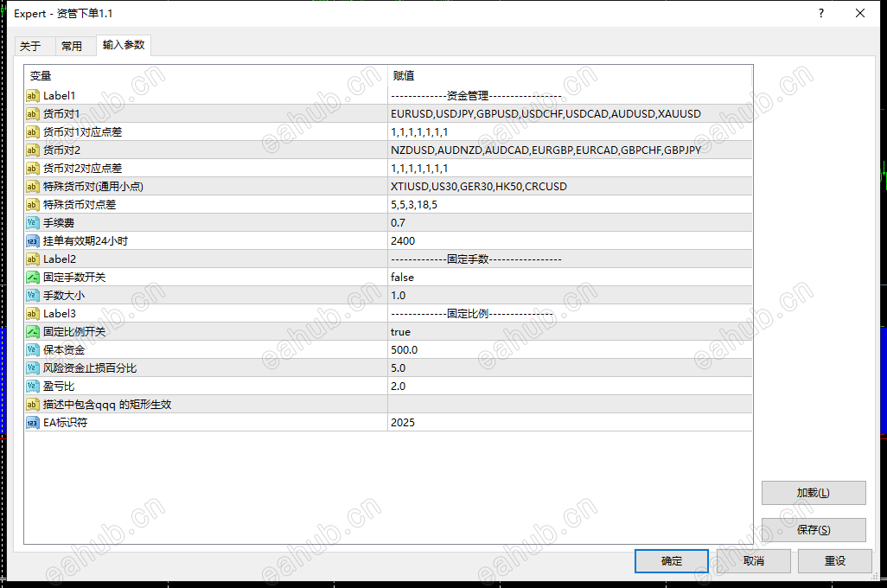Click the double-type icon beside 手续费
Viewport: 887px width, 588px height.
[32, 222]
